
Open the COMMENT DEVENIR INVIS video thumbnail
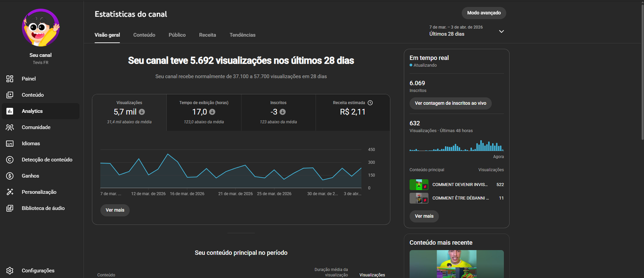pos(419,185)
